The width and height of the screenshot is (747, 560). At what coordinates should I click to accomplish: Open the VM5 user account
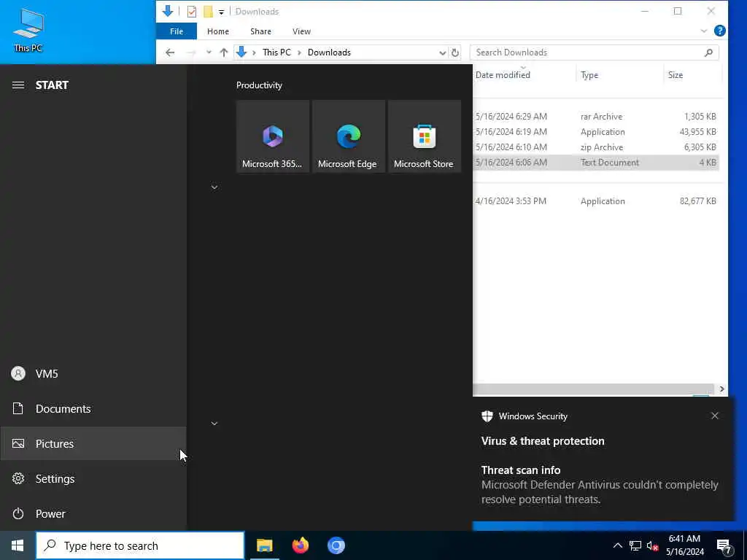[x=93, y=374]
